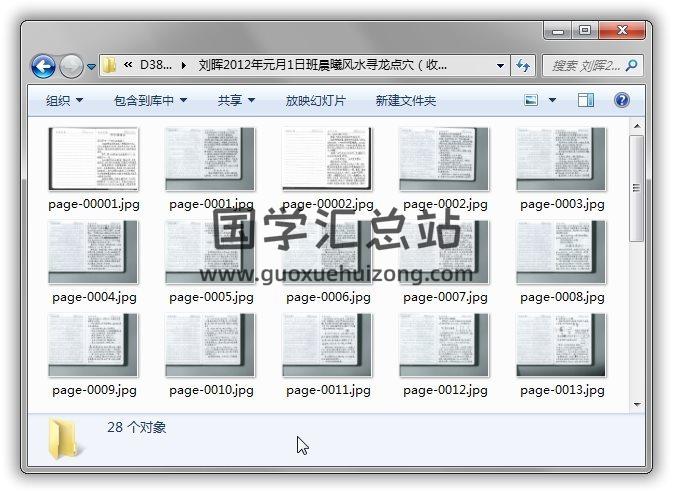Toggle the preview pane icon
Viewport: 673px width, 494px height.
[586, 100]
